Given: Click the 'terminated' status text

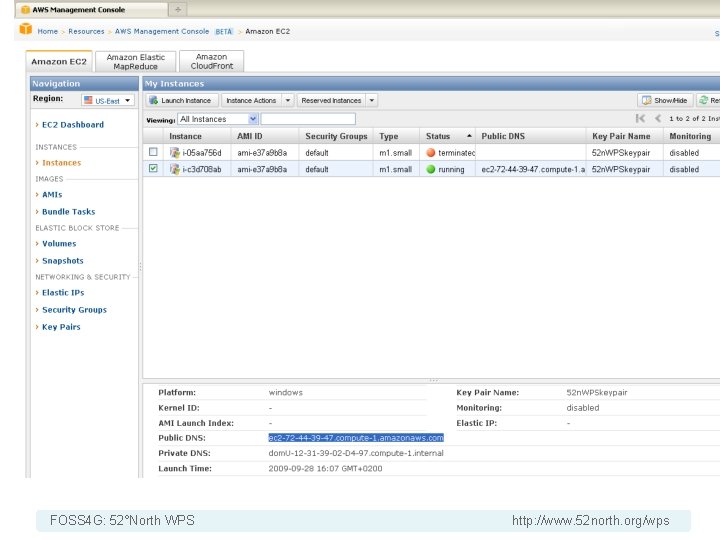Looking at the screenshot, I should 456,152.
